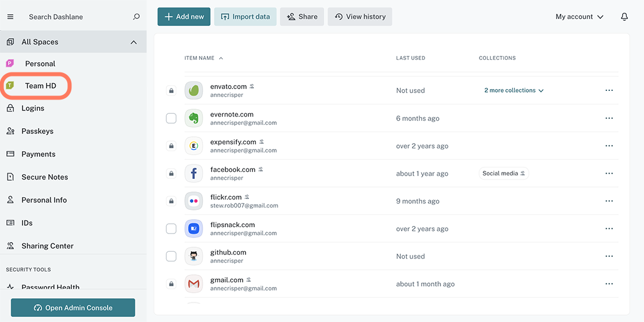Image resolution: width=644 pixels, height=322 pixels.
Task: Open more options for expensify.com
Action: point(609,146)
